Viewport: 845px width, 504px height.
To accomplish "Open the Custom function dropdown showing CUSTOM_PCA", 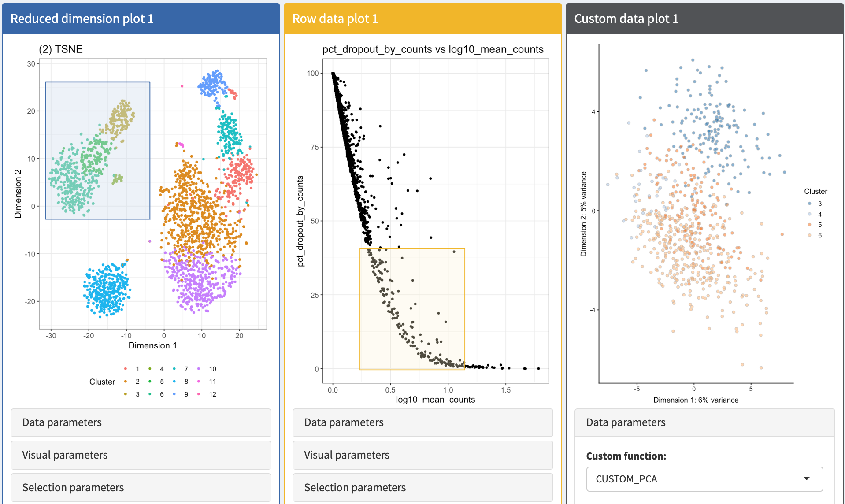I will click(704, 479).
